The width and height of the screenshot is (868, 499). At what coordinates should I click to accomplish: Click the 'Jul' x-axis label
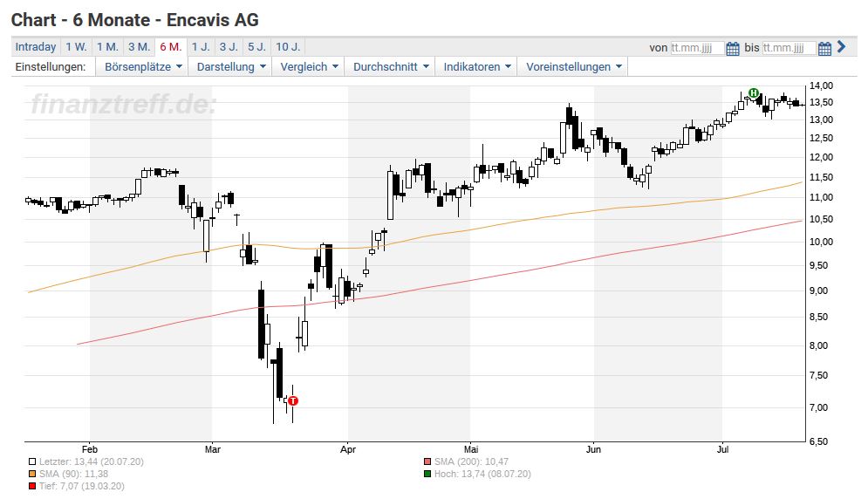(x=722, y=449)
